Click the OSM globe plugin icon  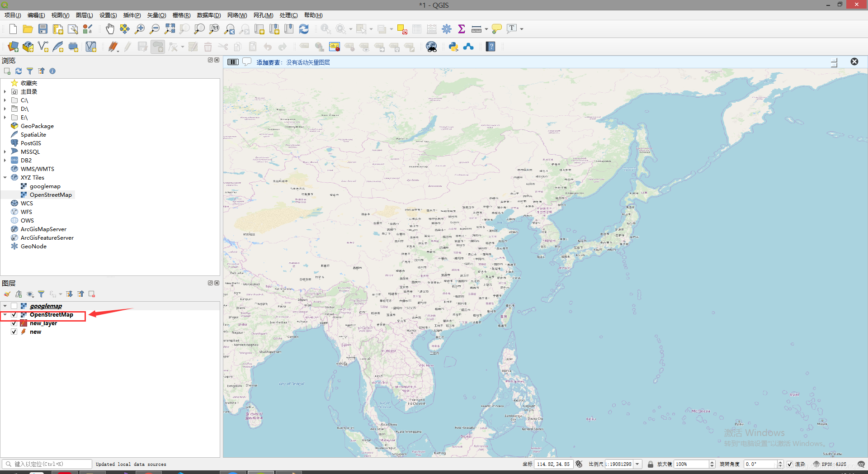click(x=431, y=47)
